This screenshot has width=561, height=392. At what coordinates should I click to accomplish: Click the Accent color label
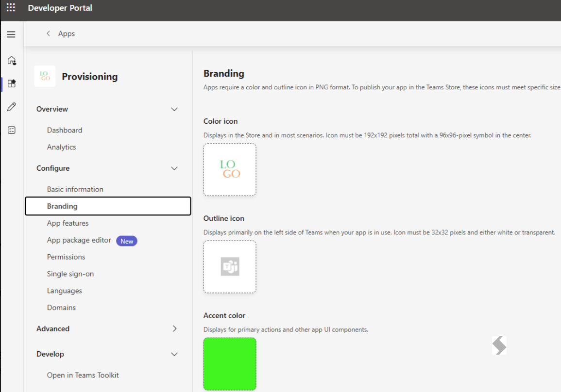224,315
